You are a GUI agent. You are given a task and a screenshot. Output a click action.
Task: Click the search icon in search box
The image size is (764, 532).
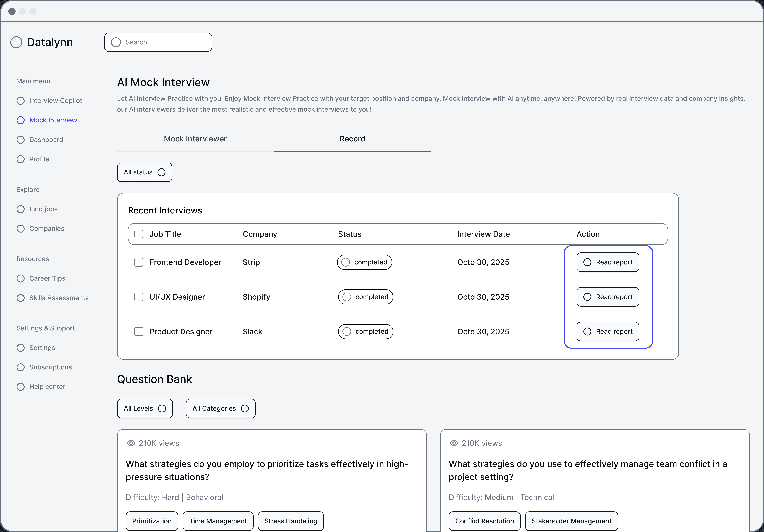tap(116, 42)
